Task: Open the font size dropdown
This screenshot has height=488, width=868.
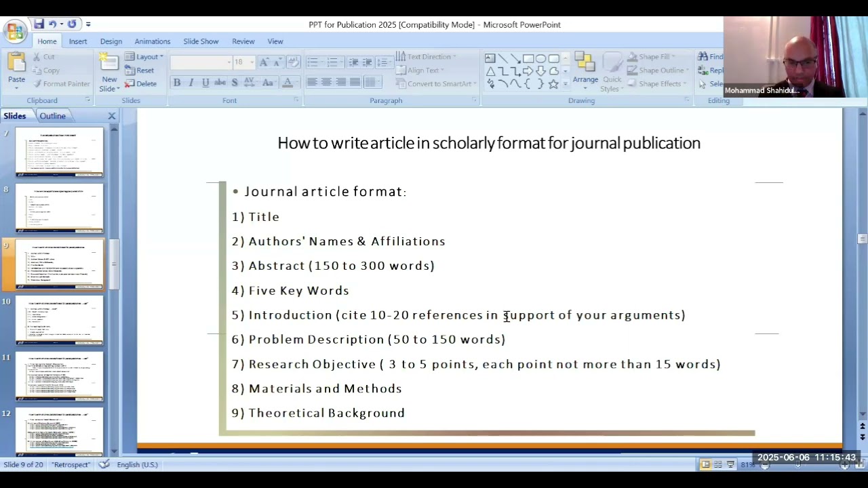Action: pos(252,62)
